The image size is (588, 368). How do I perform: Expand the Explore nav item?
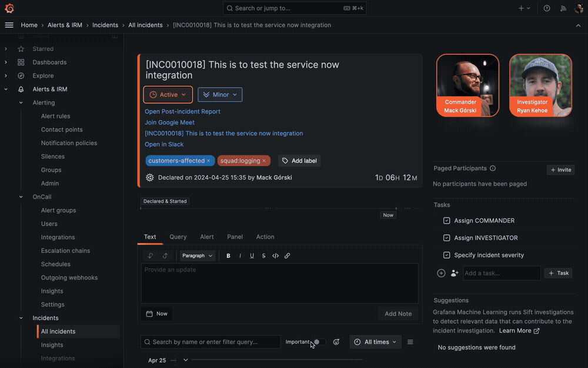[x=6, y=76]
